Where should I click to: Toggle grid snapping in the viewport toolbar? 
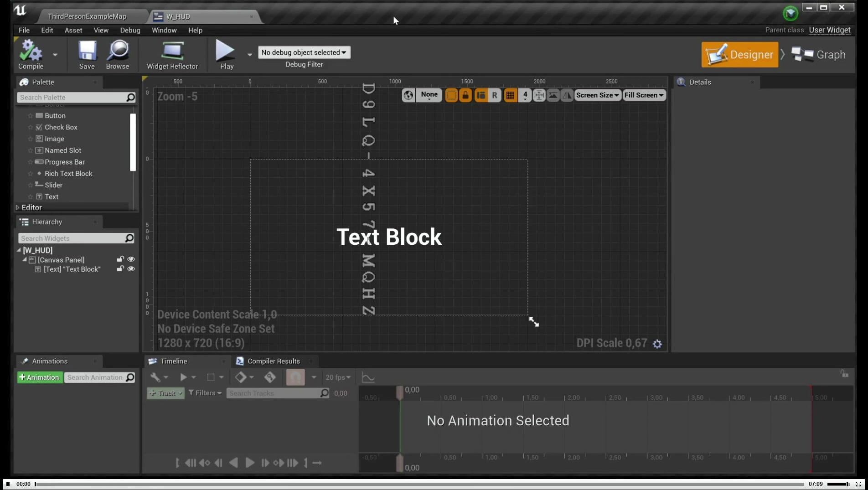tap(510, 95)
